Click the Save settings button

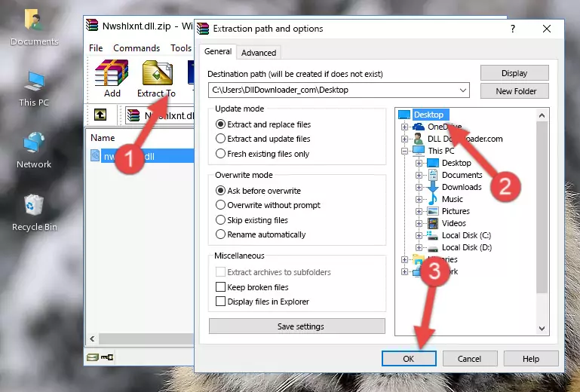pos(296,326)
